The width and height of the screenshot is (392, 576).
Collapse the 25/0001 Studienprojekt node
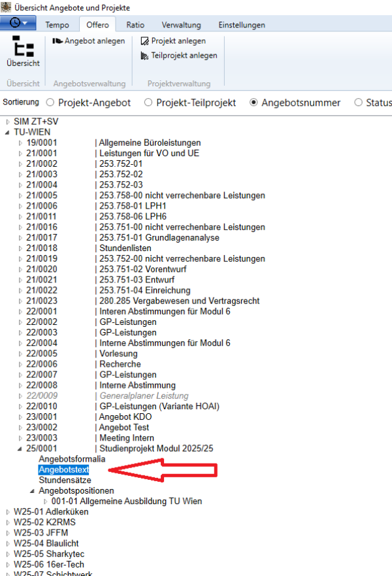tap(20, 449)
